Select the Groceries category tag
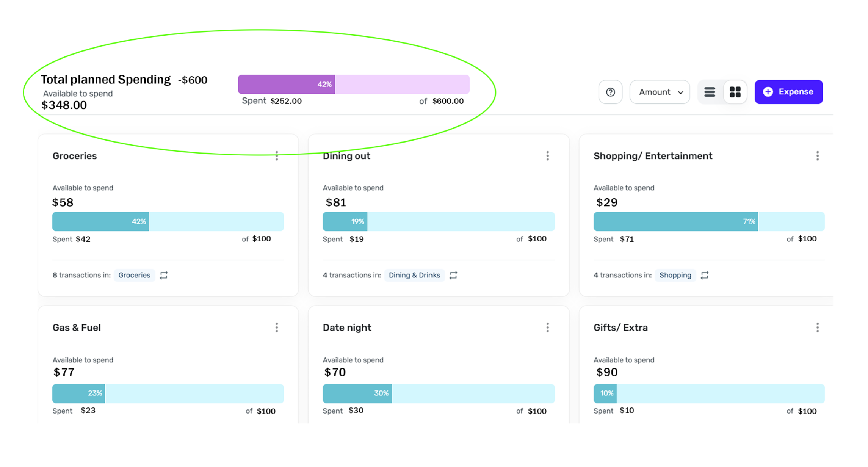This screenshot has width=868, height=467. (x=134, y=275)
